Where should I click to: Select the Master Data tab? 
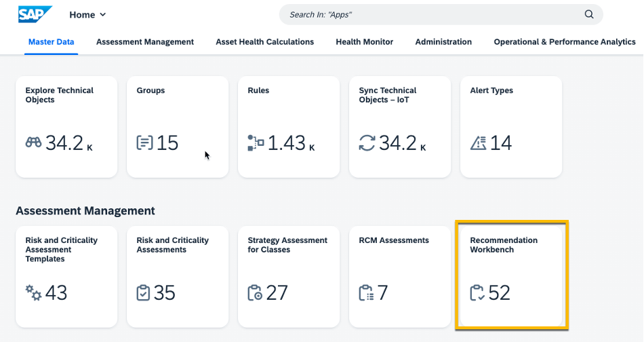click(x=52, y=42)
